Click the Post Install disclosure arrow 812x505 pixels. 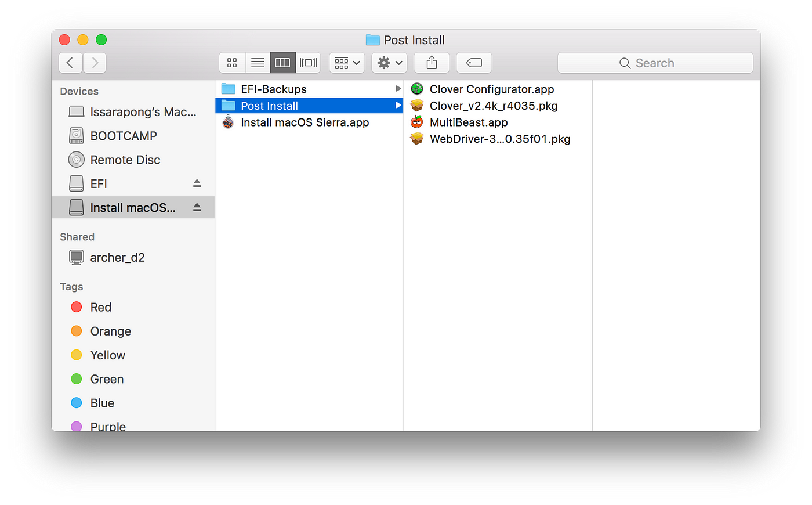(x=398, y=106)
